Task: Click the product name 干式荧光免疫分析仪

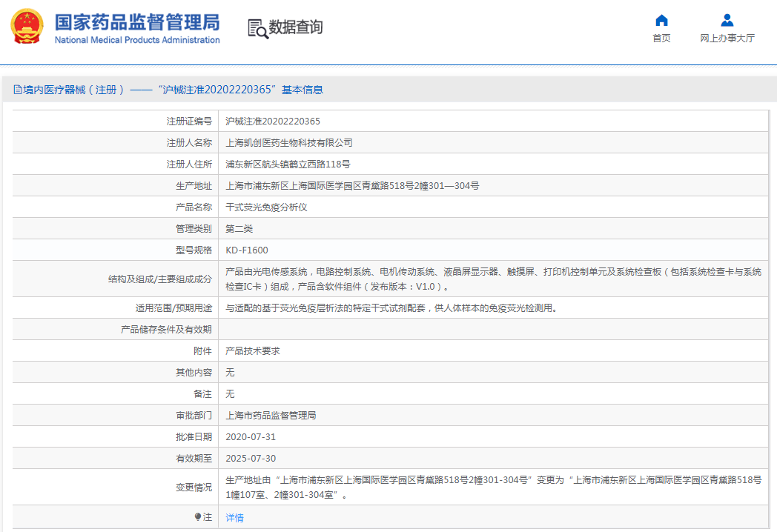Action: (x=266, y=207)
